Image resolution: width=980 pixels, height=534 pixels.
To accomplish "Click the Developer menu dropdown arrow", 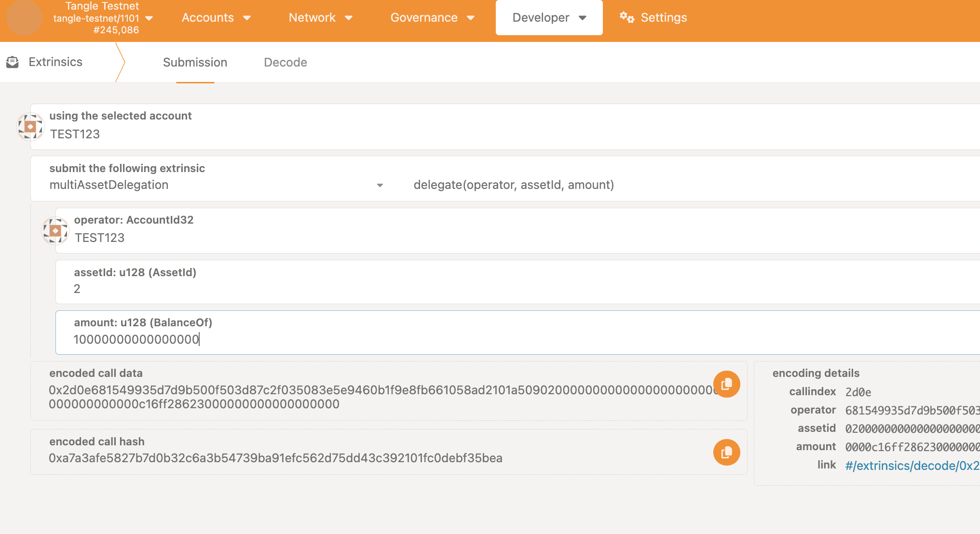I will [582, 18].
